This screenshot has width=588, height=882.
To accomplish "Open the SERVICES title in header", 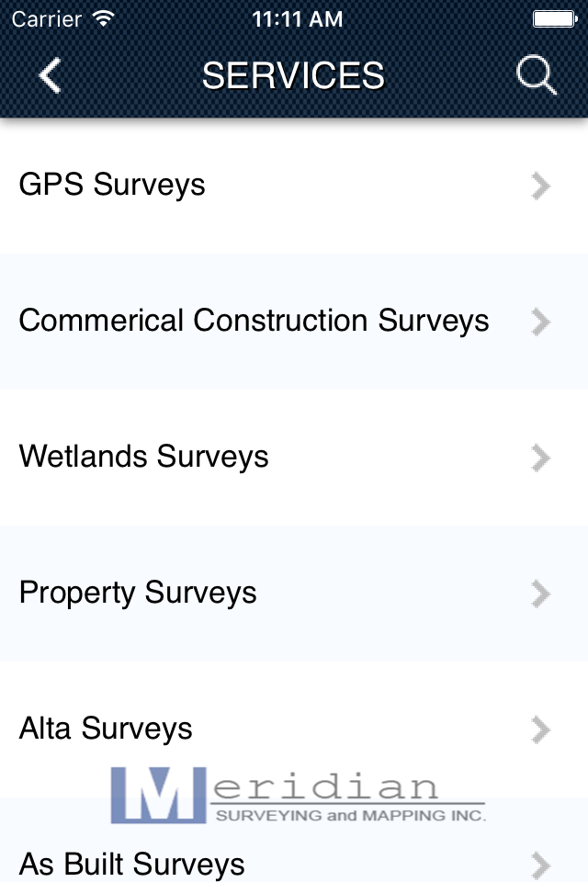I will [294, 75].
